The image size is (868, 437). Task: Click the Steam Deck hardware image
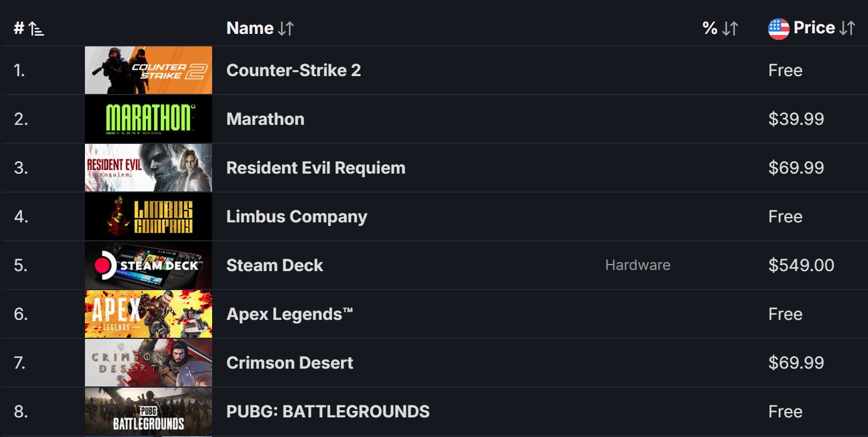coord(148,265)
